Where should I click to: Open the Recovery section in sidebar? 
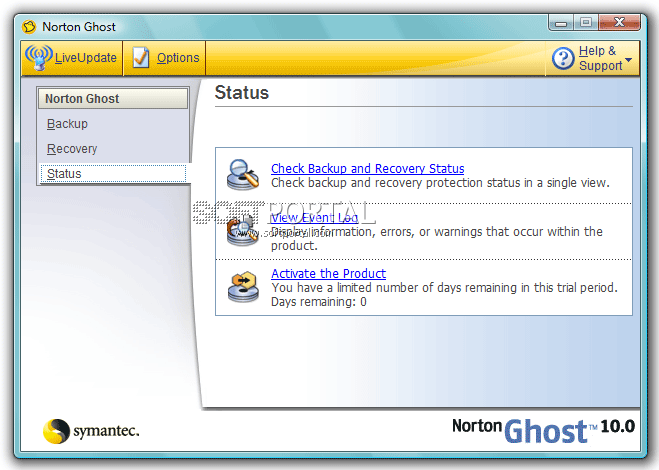coord(72,149)
